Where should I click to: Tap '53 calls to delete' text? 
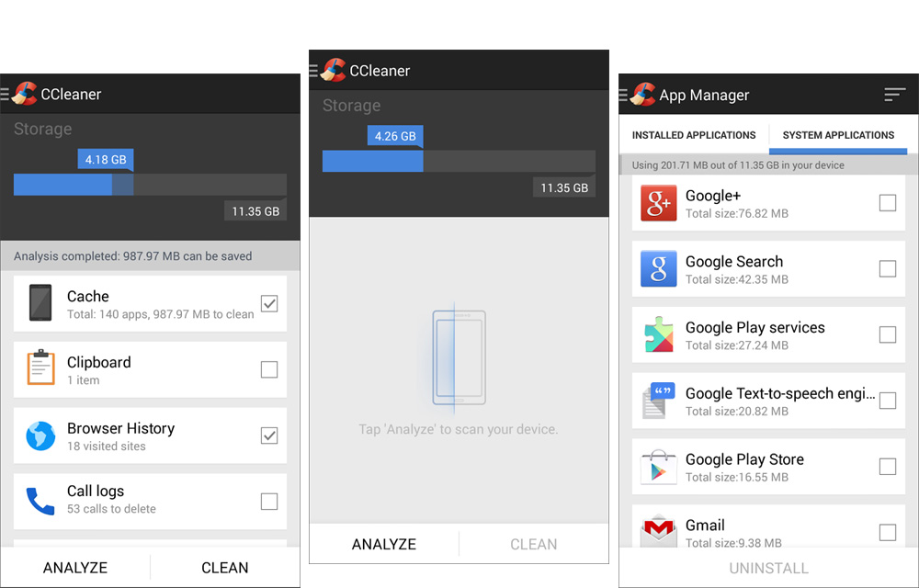[x=111, y=509]
